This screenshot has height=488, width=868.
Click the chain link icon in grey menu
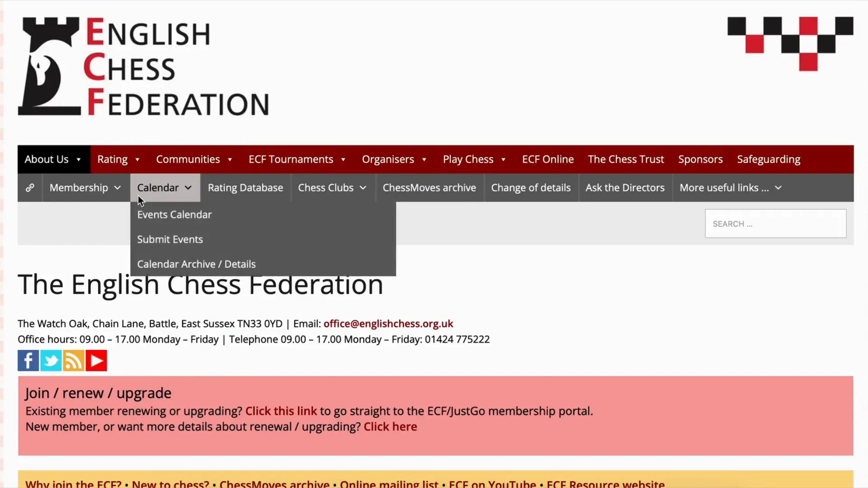click(30, 188)
